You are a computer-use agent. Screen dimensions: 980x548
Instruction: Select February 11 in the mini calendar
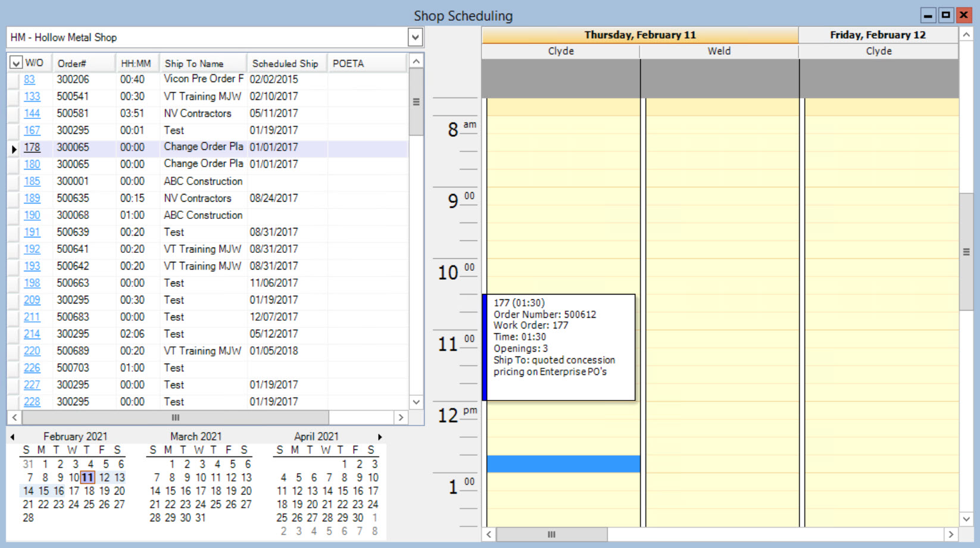88,477
